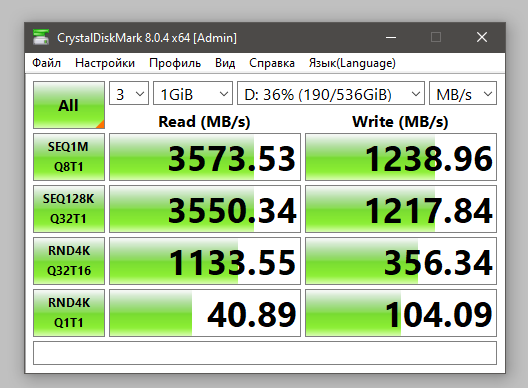Run the RND4K Q32T16 benchmark
This screenshot has width=528, height=388.
coord(69,261)
